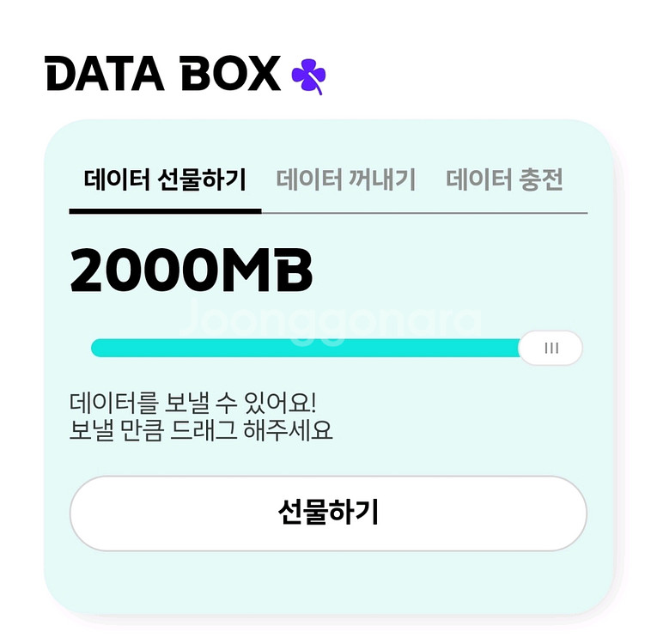Viewport: 657px width, 644px height.
Task: Switch to the 데이터 선물하기 tab
Action: tap(165, 180)
